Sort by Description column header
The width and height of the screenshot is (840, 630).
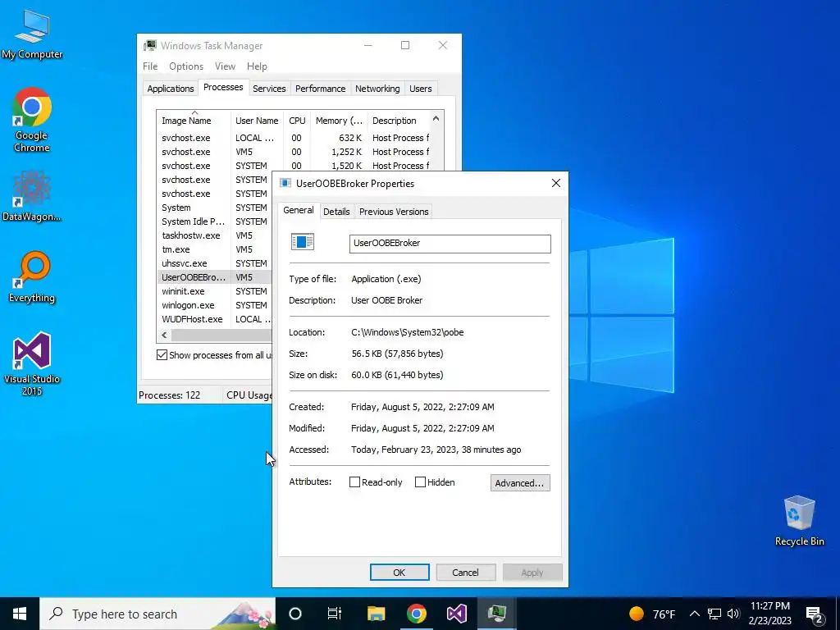click(x=399, y=121)
